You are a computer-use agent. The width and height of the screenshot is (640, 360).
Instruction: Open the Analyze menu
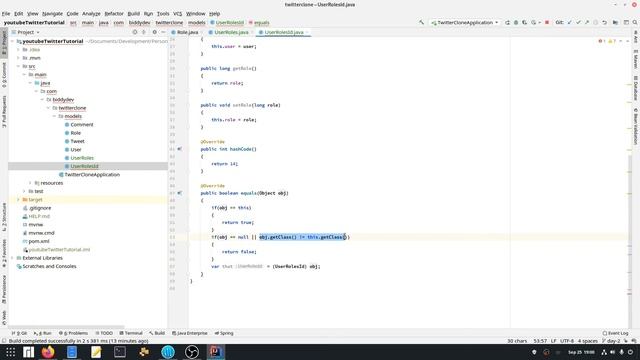[x=91, y=13]
